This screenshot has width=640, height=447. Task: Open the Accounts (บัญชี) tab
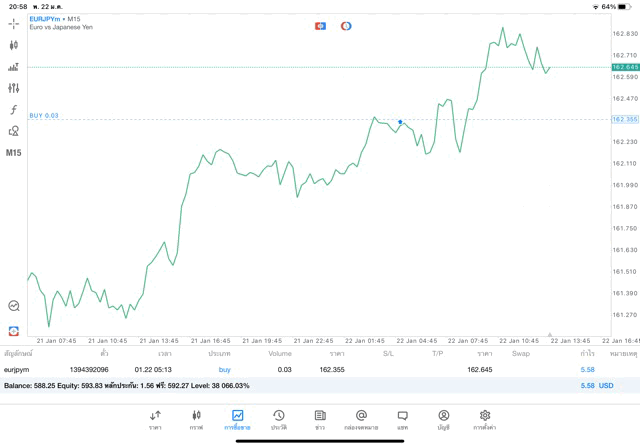click(443, 420)
